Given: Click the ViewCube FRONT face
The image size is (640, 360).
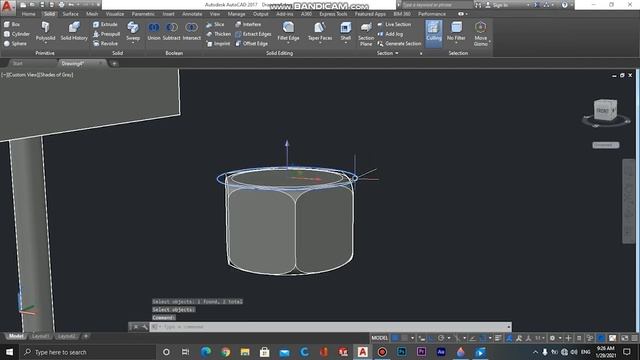Looking at the screenshot, I should [603, 111].
